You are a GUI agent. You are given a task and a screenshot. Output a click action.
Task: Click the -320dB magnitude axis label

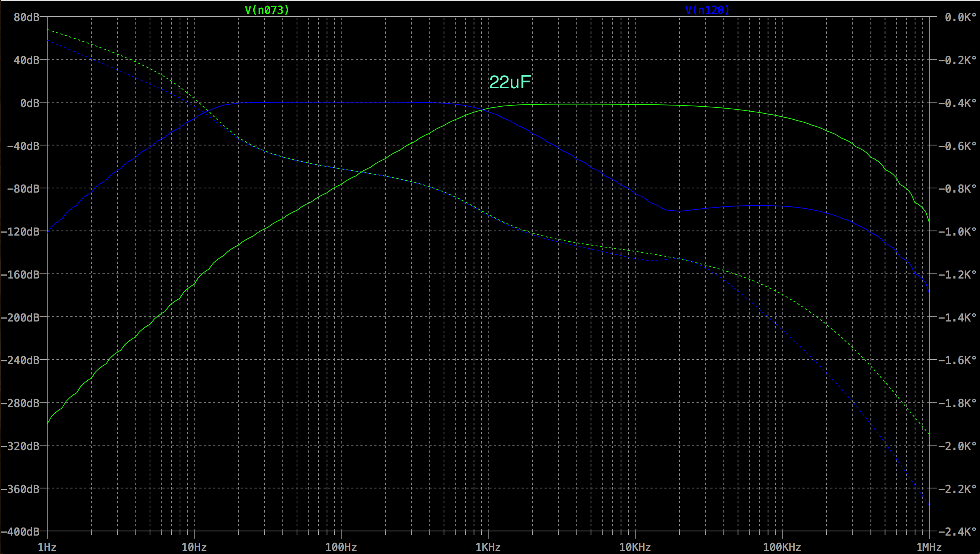20,446
